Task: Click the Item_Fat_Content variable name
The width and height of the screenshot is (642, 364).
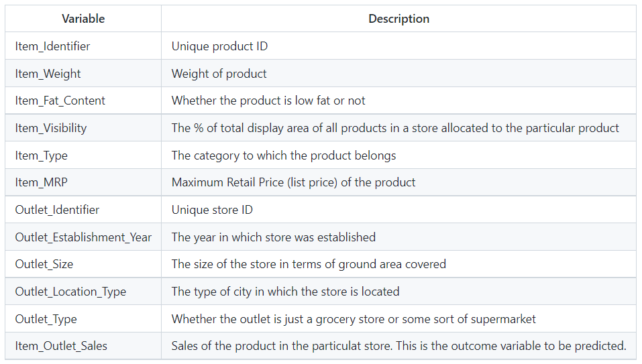Action: [60, 101]
